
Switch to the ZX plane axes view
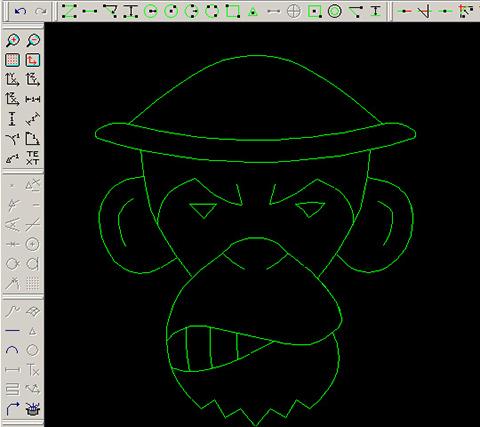pyautogui.click(x=13, y=99)
